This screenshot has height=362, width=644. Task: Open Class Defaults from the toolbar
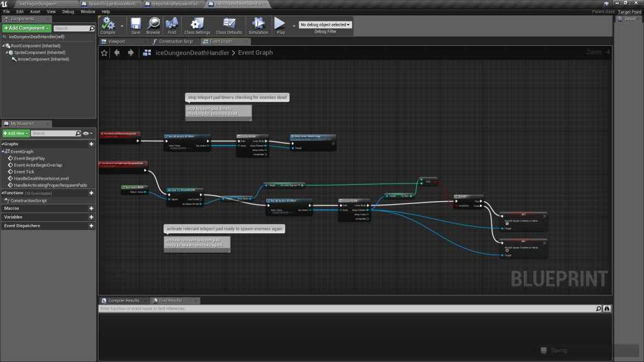[x=229, y=24]
